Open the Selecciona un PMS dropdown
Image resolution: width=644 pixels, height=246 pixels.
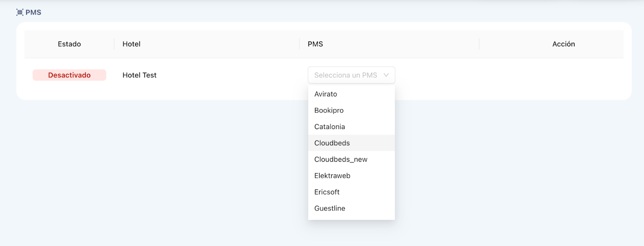[x=351, y=75]
